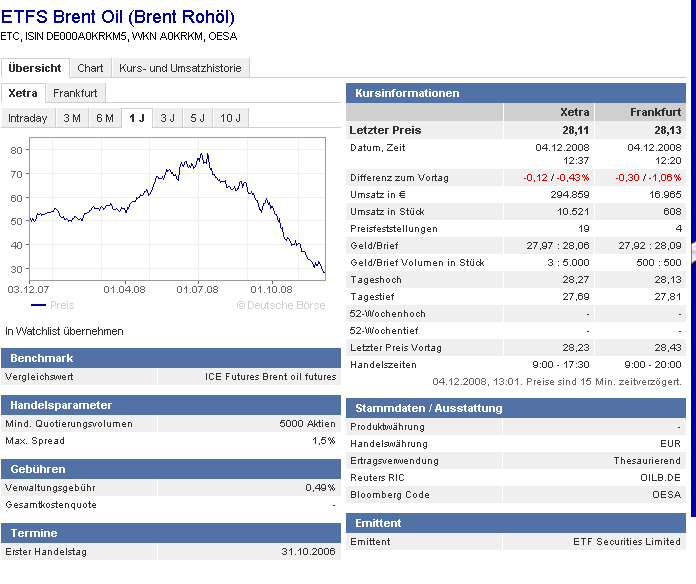Choose the 5 J chart range
Image resolution: width=696 pixels, height=584 pixels.
pyautogui.click(x=198, y=118)
